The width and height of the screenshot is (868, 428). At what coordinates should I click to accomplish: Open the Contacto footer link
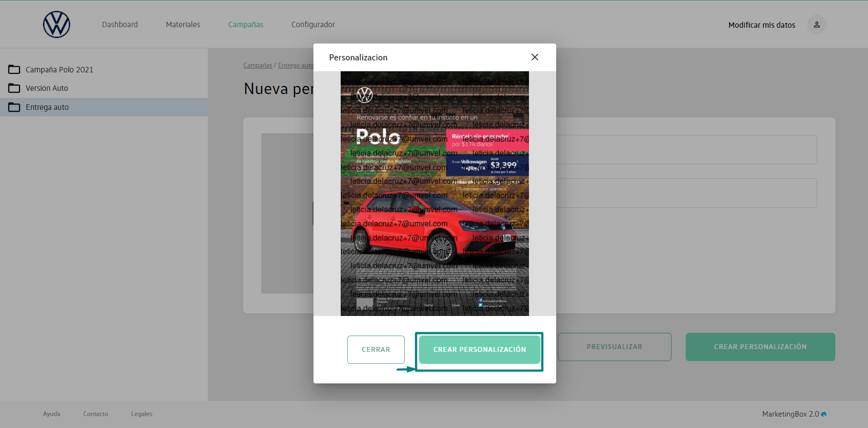[x=96, y=414]
